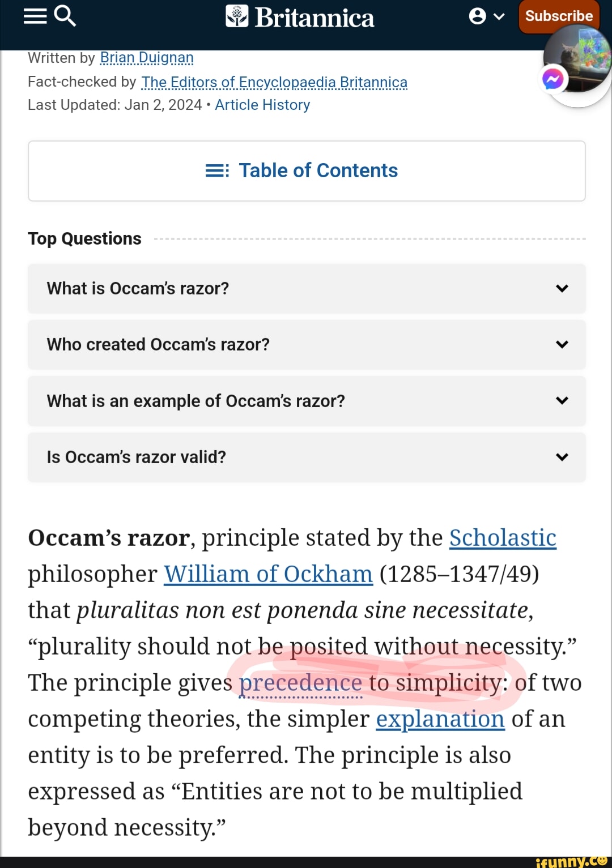Open the account profile icon
Image resolution: width=612 pixels, height=868 pixels.
click(x=476, y=16)
